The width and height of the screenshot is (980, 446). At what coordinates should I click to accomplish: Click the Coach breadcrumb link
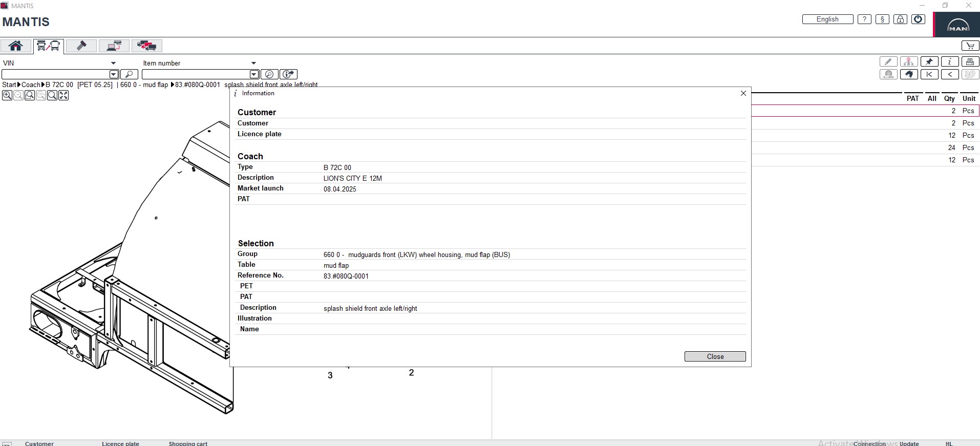(31, 85)
